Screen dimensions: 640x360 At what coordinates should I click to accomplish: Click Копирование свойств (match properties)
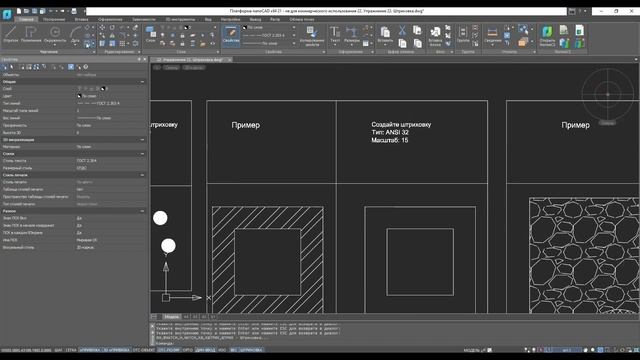[312, 36]
